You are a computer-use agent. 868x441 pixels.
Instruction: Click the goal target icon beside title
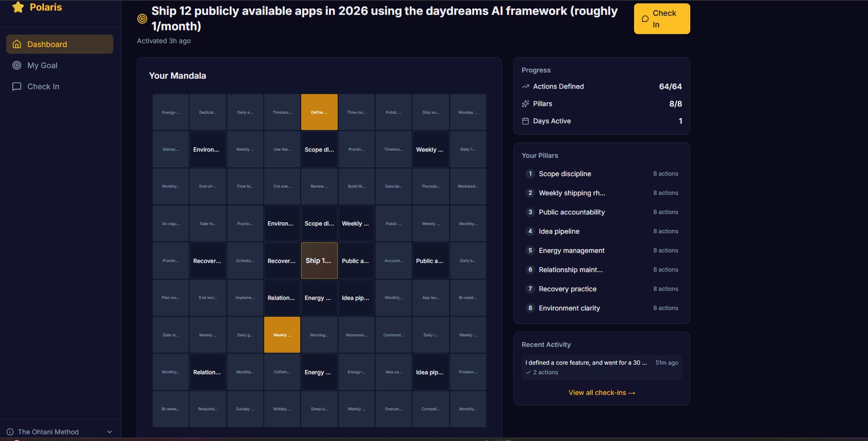[142, 19]
